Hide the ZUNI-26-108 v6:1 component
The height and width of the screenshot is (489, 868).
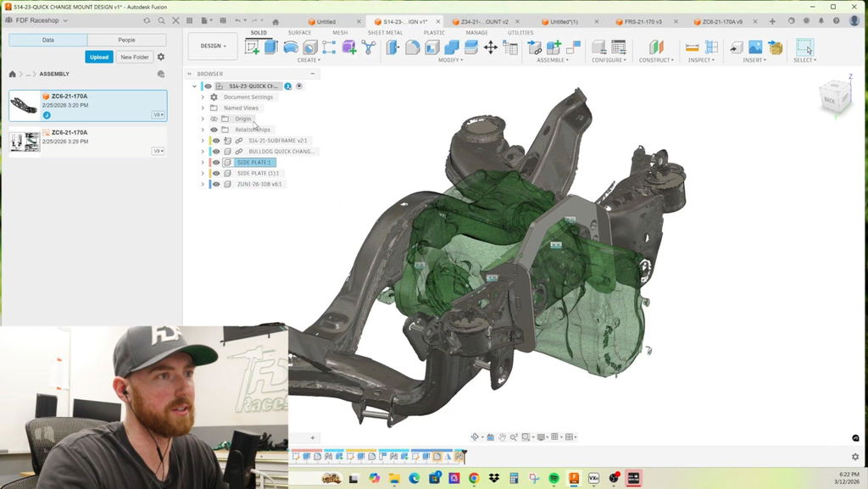click(216, 184)
